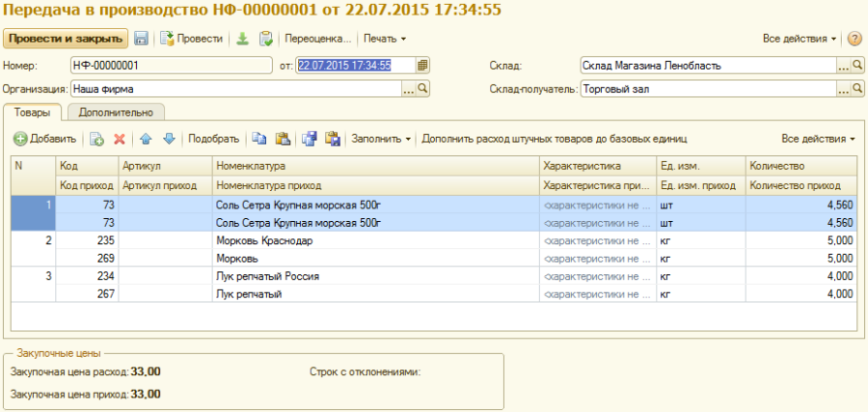Viewport: 868px width, 412px height.
Task: Click the save document floppy disk icon
Action: [x=141, y=39]
